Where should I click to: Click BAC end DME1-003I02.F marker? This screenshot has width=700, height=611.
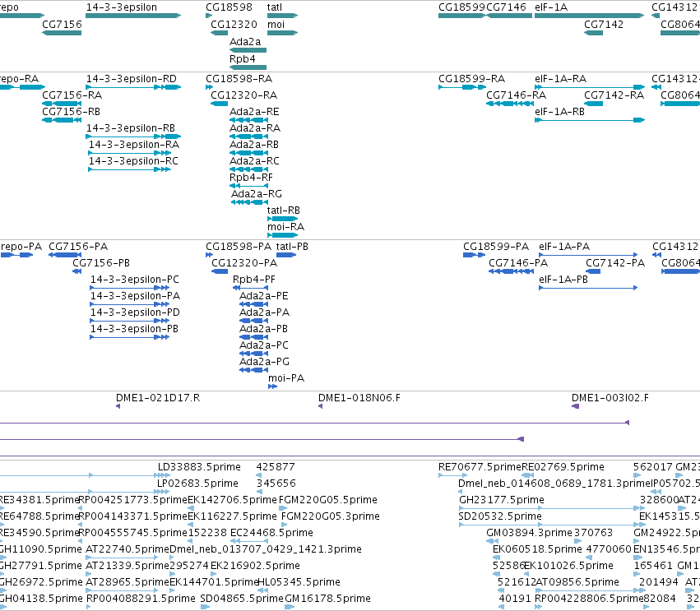coord(576,406)
